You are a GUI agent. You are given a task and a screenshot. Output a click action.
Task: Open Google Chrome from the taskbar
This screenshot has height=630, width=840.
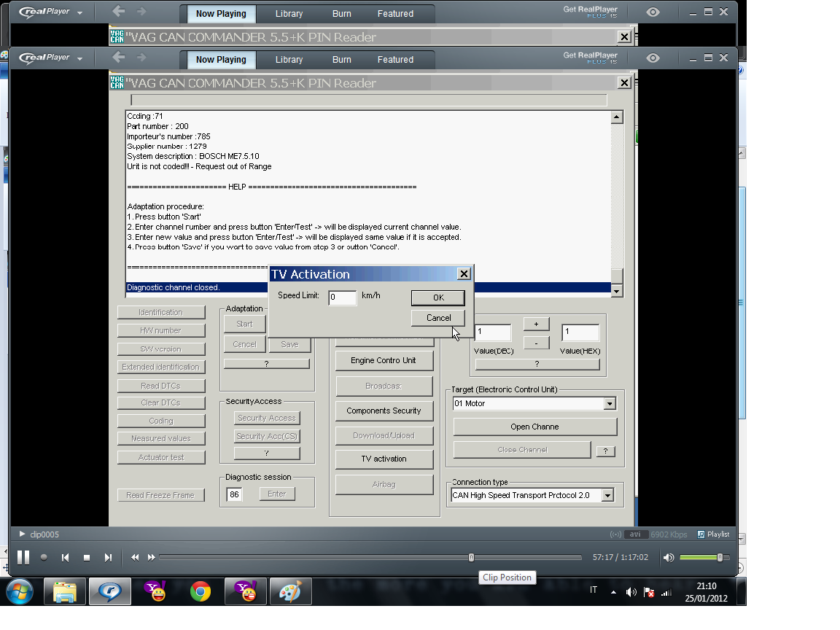point(201,591)
